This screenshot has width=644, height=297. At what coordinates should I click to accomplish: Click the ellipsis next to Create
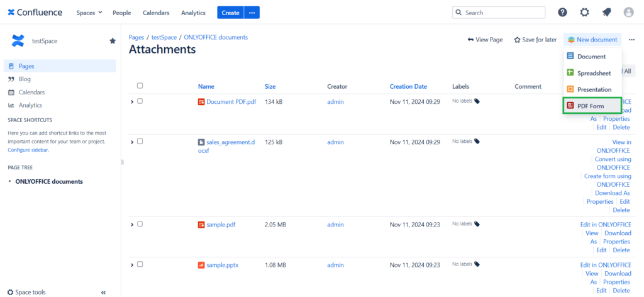click(252, 13)
